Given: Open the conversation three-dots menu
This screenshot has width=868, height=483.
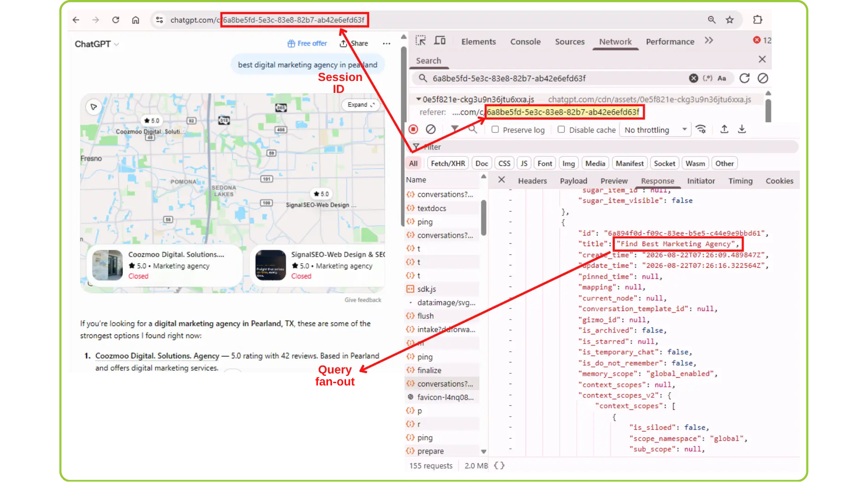Looking at the screenshot, I should pos(386,43).
